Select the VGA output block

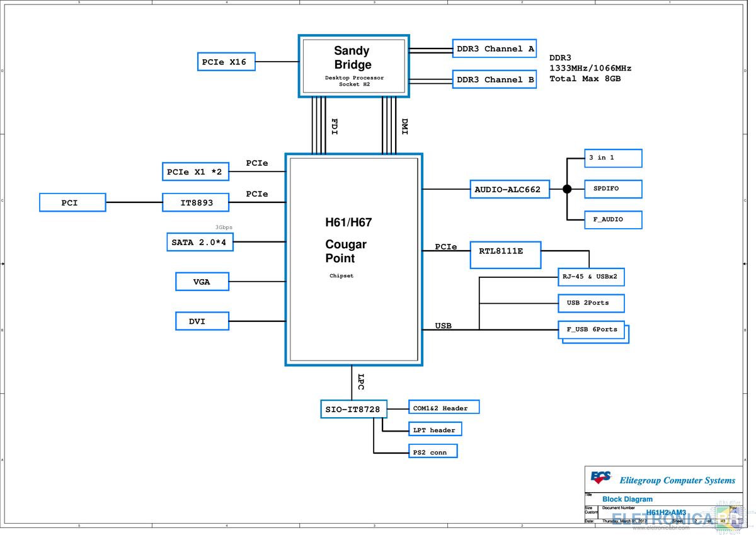click(202, 282)
